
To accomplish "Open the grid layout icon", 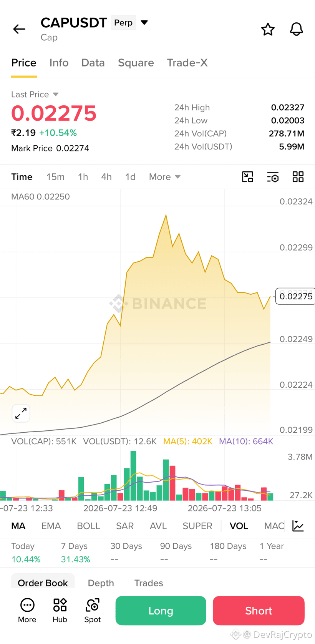I will (298, 177).
